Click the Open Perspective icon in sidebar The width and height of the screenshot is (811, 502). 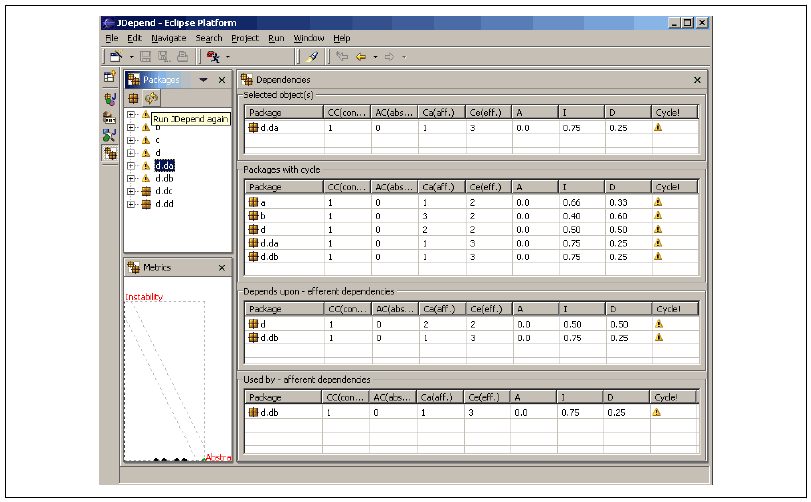pyautogui.click(x=109, y=77)
